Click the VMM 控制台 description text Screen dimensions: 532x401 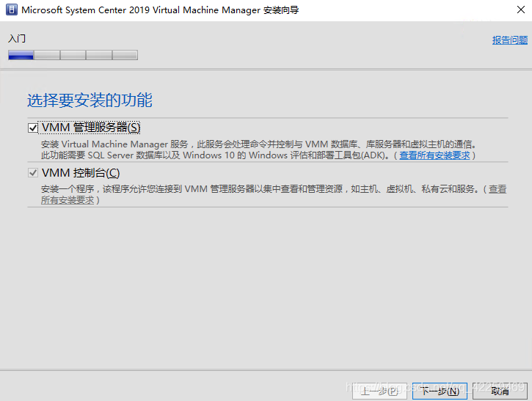tap(274, 194)
